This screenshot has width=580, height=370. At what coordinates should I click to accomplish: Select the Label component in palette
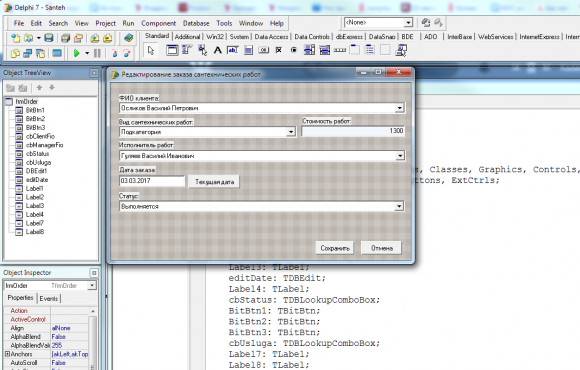pos(218,50)
